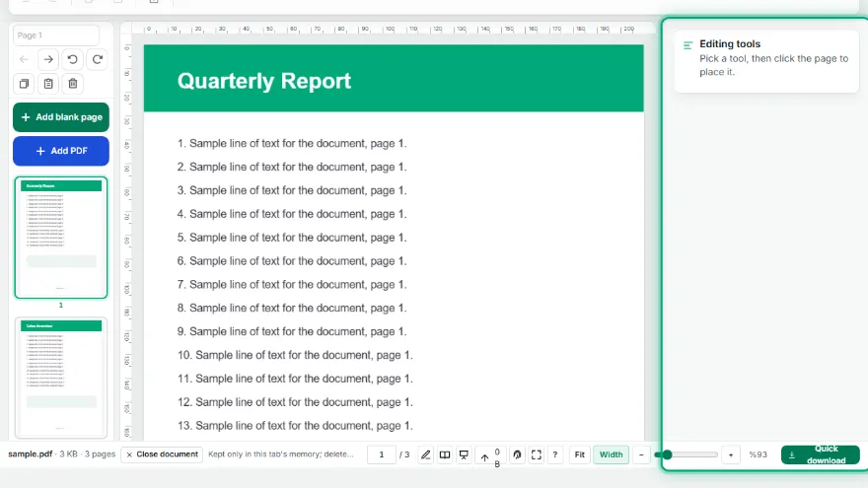Close the document

pyautogui.click(x=162, y=454)
